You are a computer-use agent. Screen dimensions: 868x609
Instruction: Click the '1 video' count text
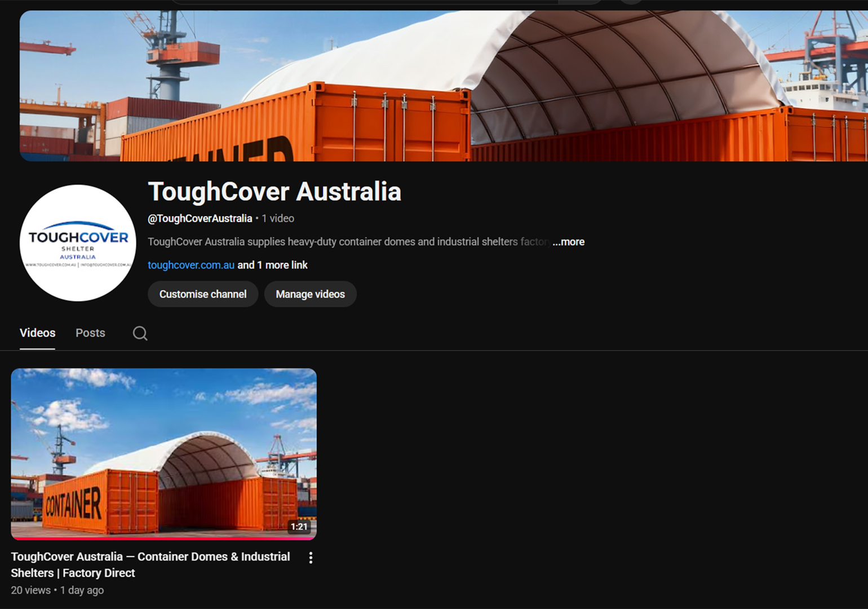click(278, 218)
